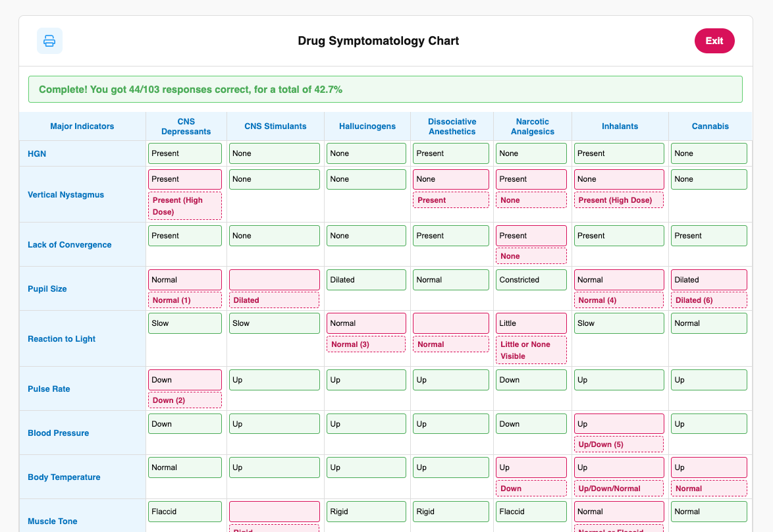The height and width of the screenshot is (532, 773).
Task: Click the empty Reaction to Light field under Dissociative Anesthetics
Action: [451, 323]
